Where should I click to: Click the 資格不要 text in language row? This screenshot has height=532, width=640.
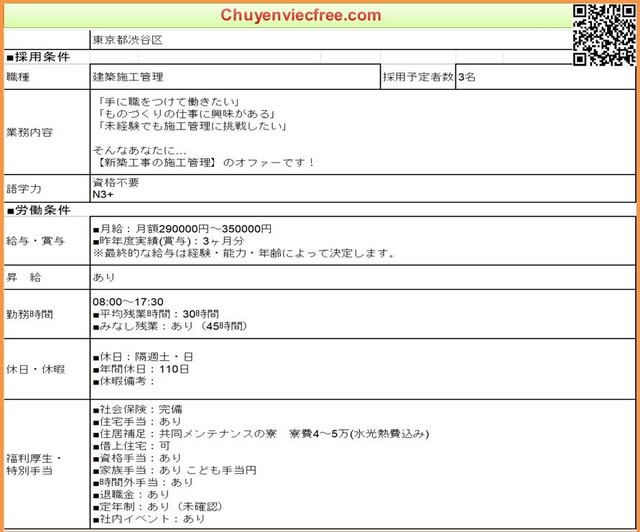[x=116, y=183]
